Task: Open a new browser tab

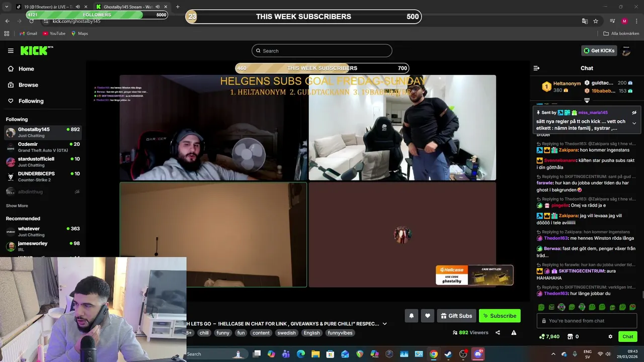Action: pyautogui.click(x=178, y=7)
